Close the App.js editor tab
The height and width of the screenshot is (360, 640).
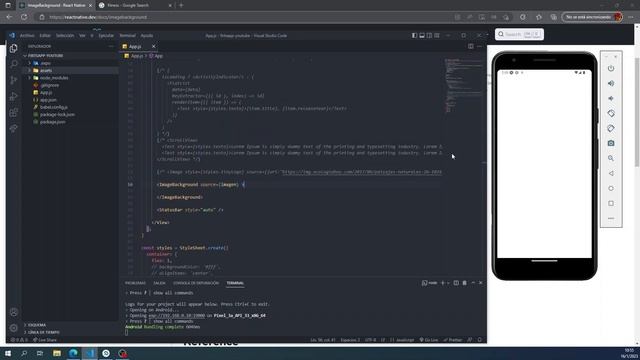click(153, 47)
